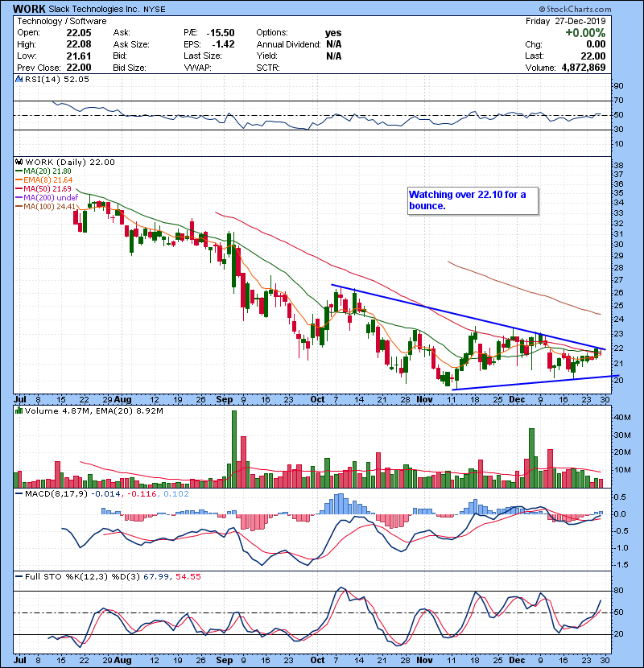Viewport: 644px width, 668px height.
Task: Click the stochastic %D value 54.55
Action: click(x=188, y=577)
